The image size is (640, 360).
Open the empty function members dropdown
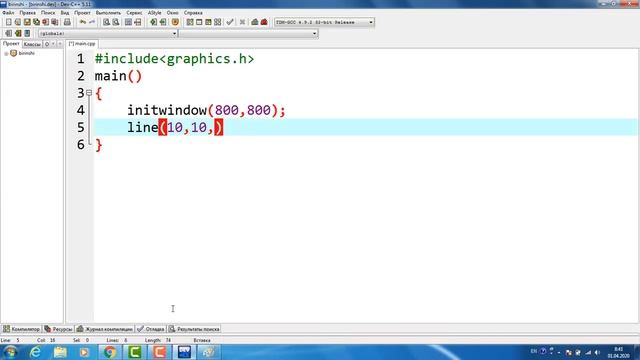point(248,33)
